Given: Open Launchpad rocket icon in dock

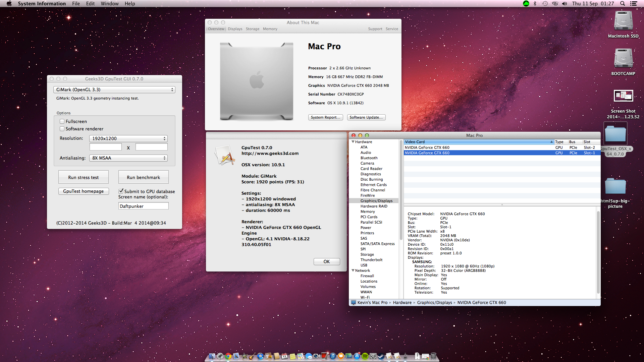Looking at the screenshot, I should tap(220, 356).
